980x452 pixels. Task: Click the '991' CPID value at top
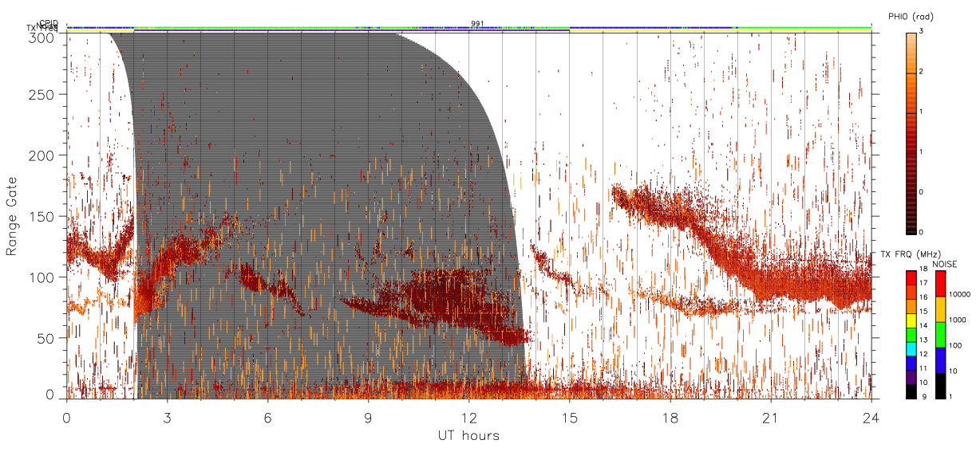click(477, 24)
